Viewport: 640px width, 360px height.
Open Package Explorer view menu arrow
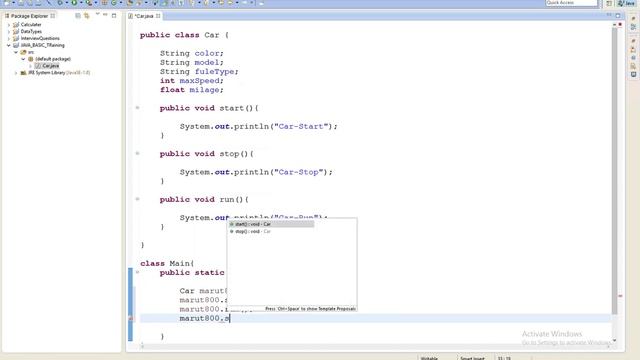(x=97, y=14)
